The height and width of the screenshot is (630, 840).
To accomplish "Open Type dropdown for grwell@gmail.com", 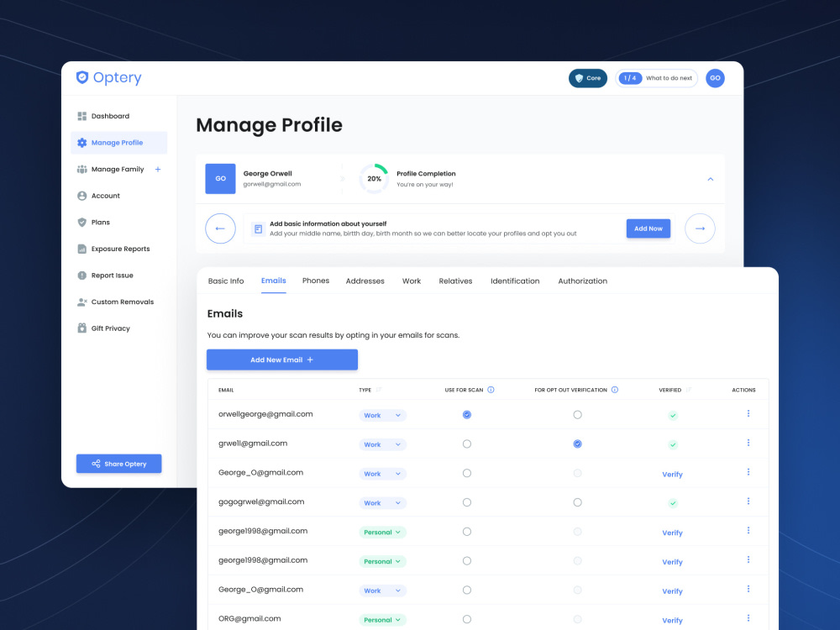I will coord(382,444).
